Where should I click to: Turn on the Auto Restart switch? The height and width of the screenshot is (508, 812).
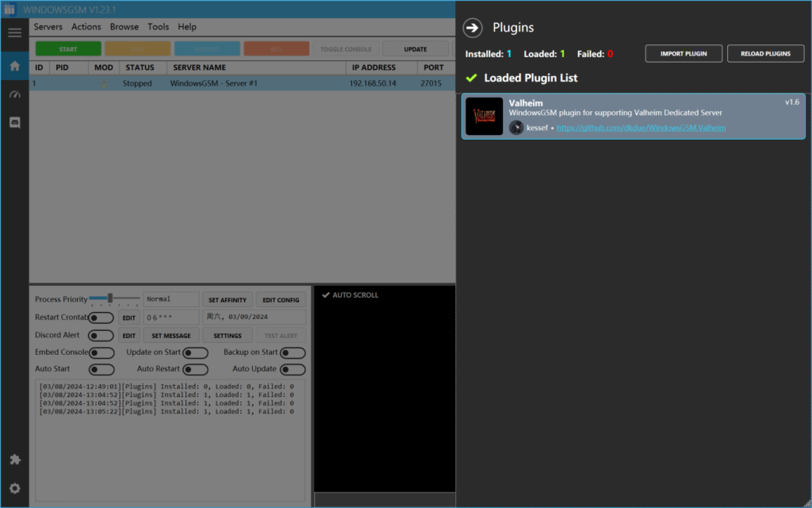pyautogui.click(x=195, y=369)
